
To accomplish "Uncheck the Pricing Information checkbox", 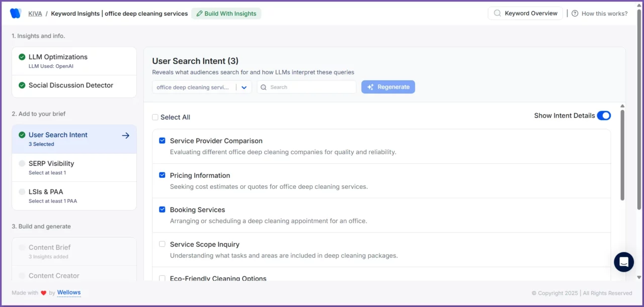I will coord(162,175).
